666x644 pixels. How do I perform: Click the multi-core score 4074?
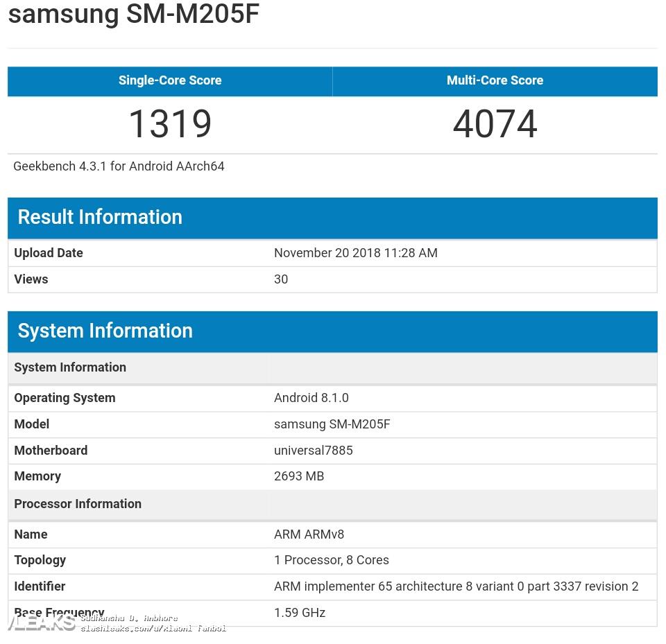coord(495,124)
